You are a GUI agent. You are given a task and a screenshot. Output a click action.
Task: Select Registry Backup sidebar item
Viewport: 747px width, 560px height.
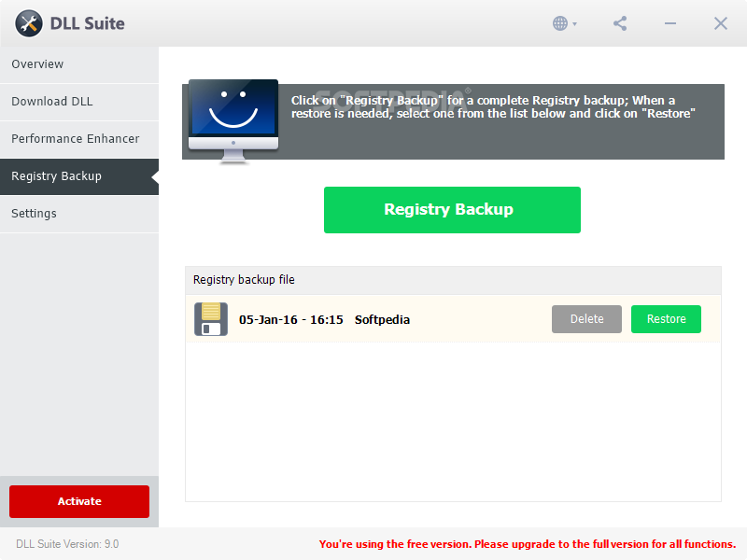pyautogui.click(x=79, y=176)
